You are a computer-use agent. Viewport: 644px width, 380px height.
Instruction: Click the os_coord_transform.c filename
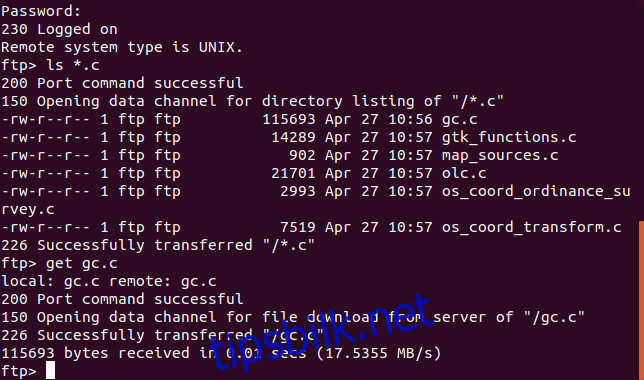[531, 227]
